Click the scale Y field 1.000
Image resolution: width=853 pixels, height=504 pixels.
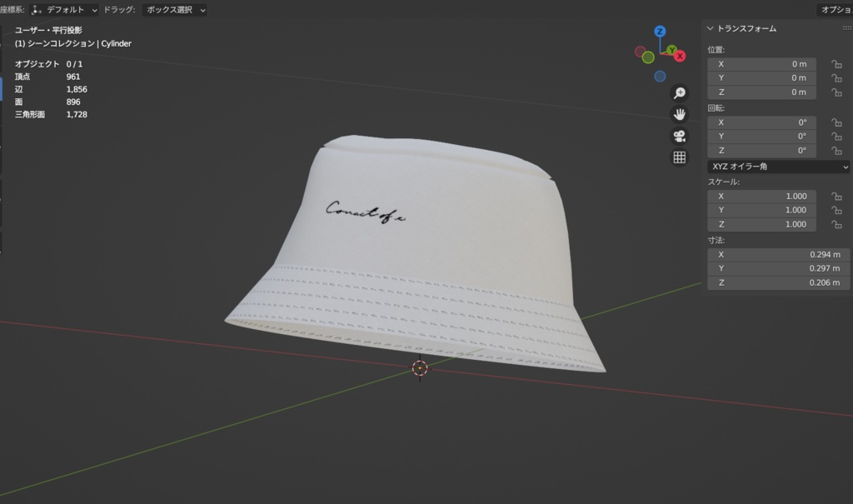coord(761,210)
